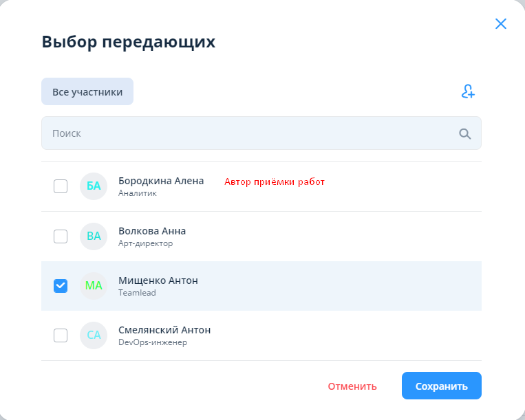The width and height of the screenshot is (525, 420).
Task: Click the ВА avatar of Волкова Анна
Action: (x=94, y=236)
